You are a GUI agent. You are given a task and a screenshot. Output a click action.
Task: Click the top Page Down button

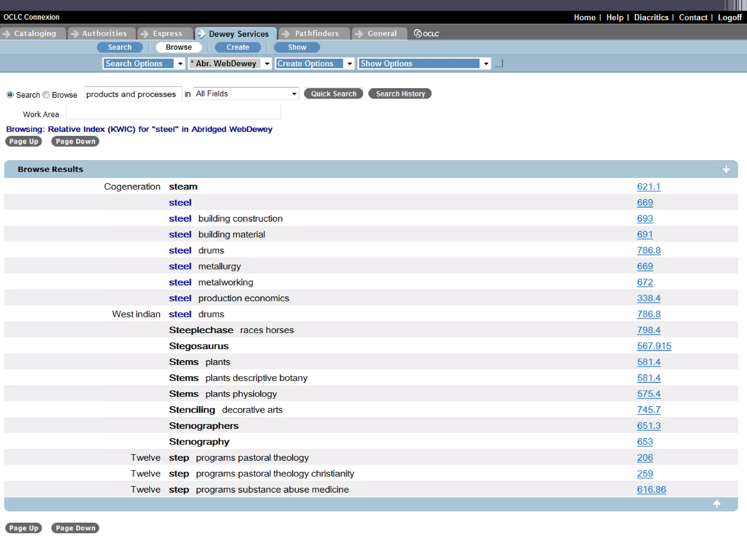pos(75,141)
